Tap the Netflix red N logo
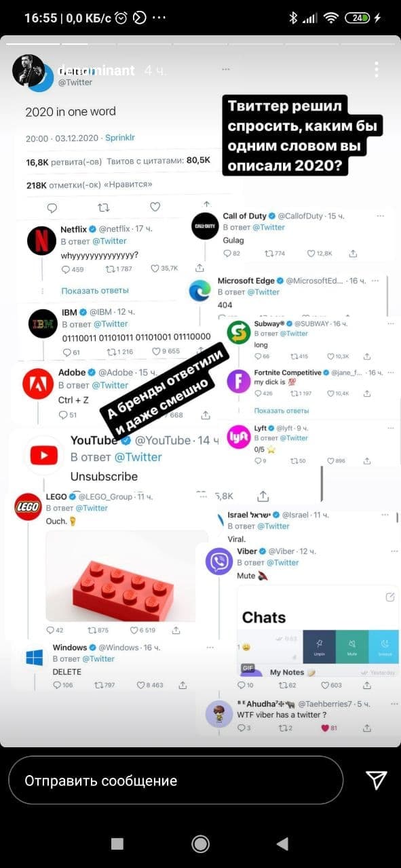The height and width of the screenshot is (868, 401). [42, 240]
